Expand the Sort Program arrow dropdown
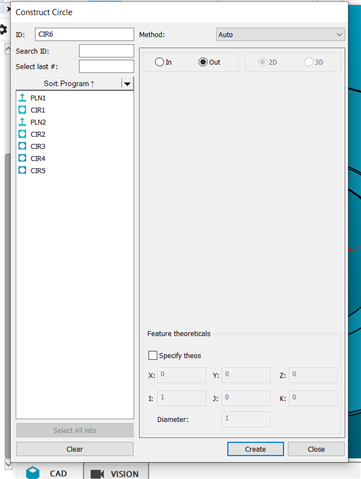 (127, 84)
